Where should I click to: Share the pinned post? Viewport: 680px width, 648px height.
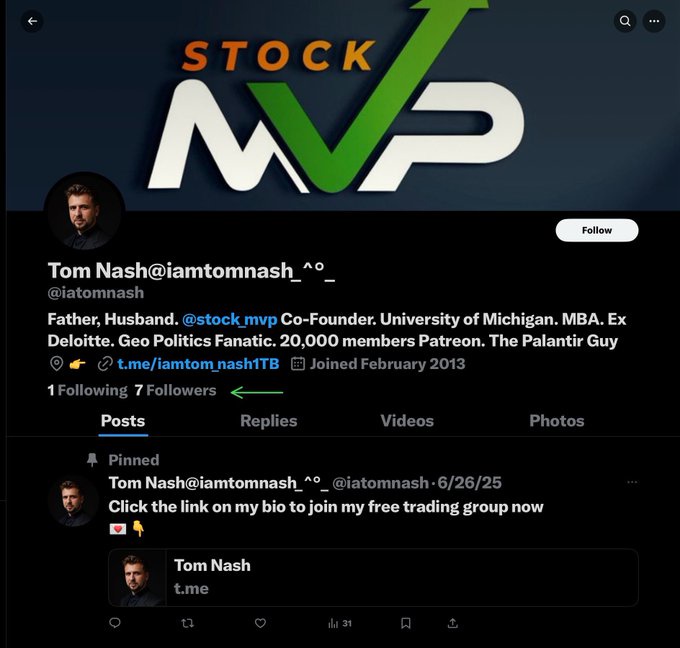click(452, 623)
